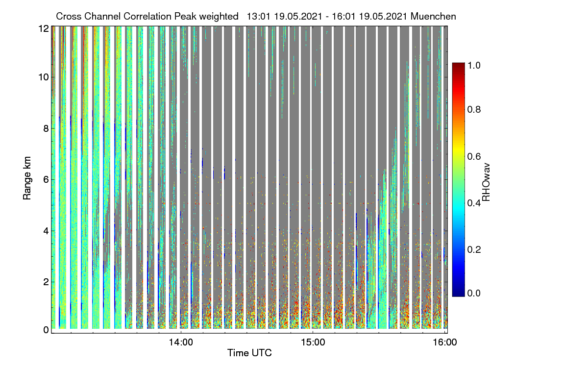Viewport: 588px width, 392px height.
Task: Click the range axis tick label '6'
Action: pos(47,179)
